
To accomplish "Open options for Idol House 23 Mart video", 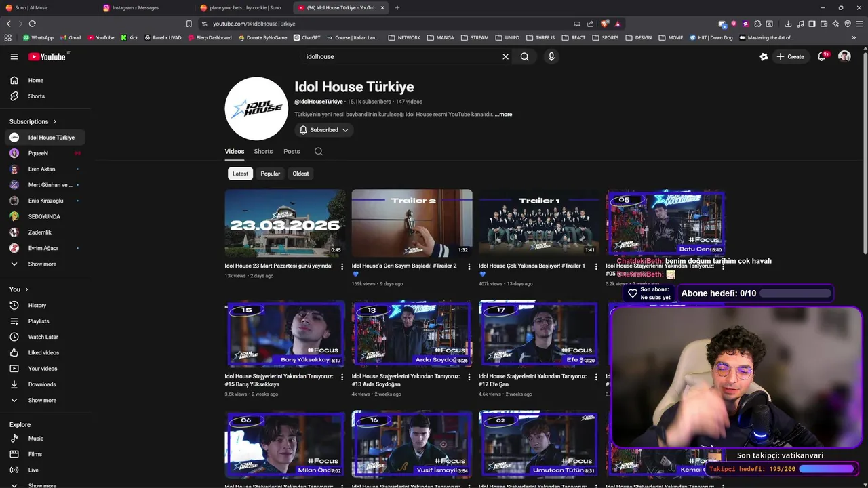I will [342, 266].
